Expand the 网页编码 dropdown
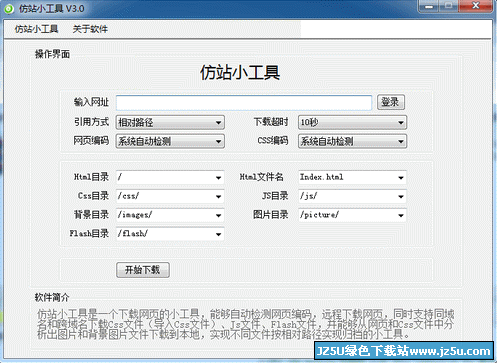 tap(170, 141)
